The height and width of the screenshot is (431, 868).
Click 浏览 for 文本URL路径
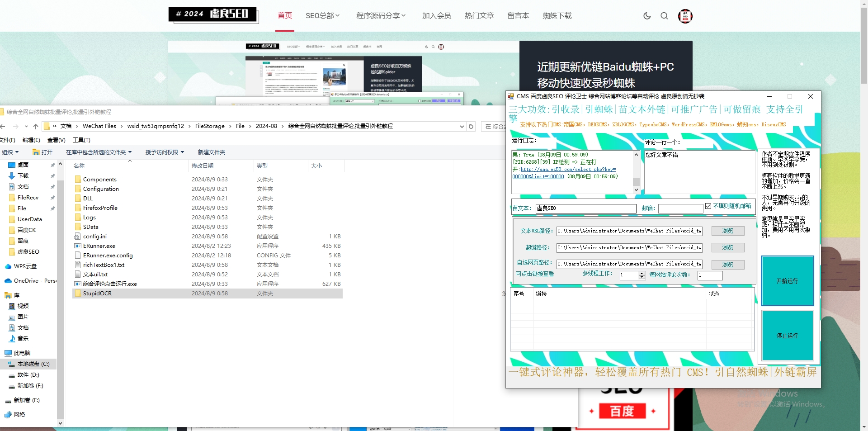pos(727,231)
